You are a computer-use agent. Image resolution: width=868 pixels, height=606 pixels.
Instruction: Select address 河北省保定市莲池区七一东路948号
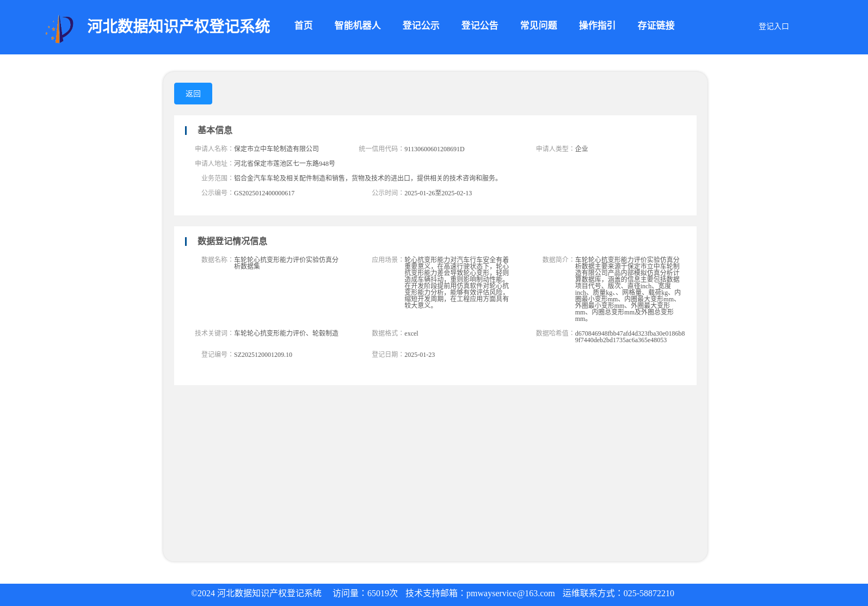click(x=285, y=163)
